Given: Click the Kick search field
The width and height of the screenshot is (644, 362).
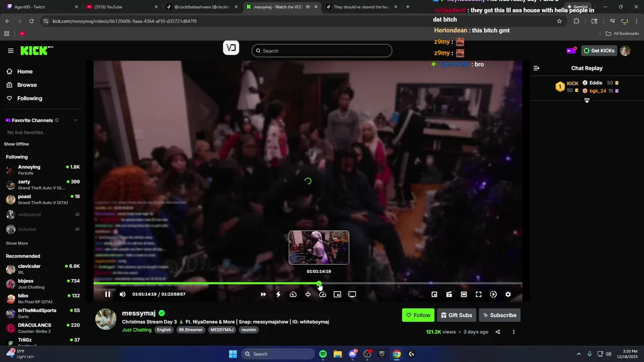Looking at the screenshot, I should click(322, 51).
